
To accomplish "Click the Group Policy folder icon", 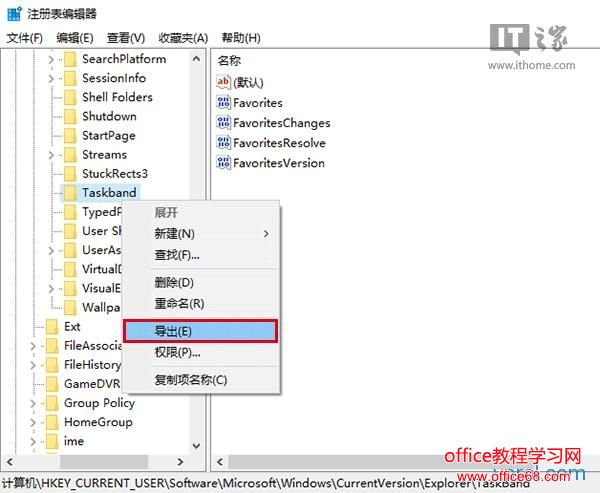I will click(52, 403).
